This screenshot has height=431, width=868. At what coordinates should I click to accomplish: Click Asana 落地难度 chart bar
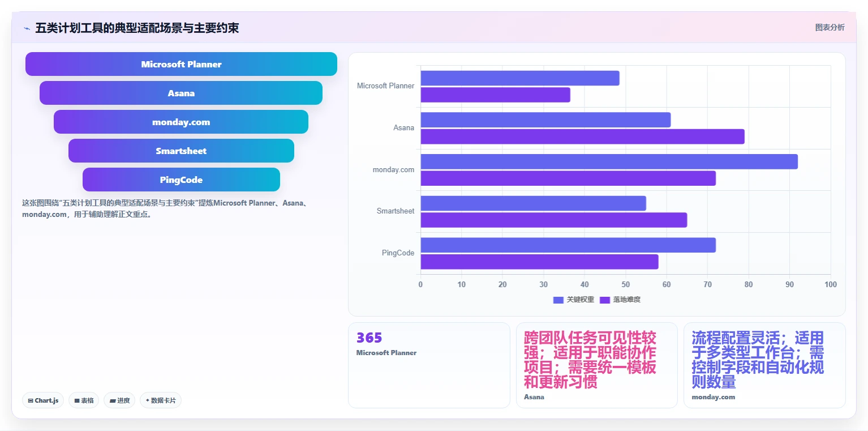point(582,136)
